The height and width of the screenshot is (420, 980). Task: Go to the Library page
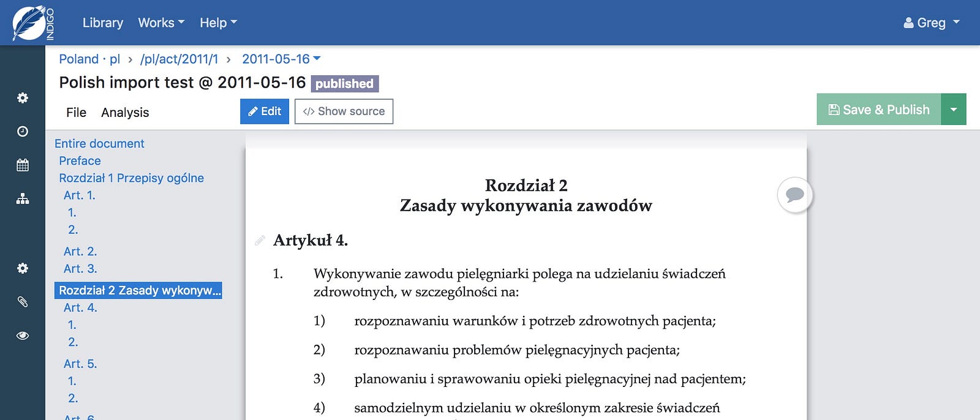click(x=103, y=23)
